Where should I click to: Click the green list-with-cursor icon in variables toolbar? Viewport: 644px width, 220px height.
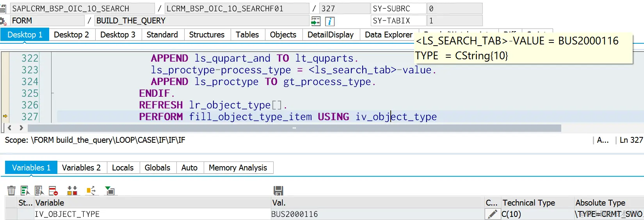[25, 190]
